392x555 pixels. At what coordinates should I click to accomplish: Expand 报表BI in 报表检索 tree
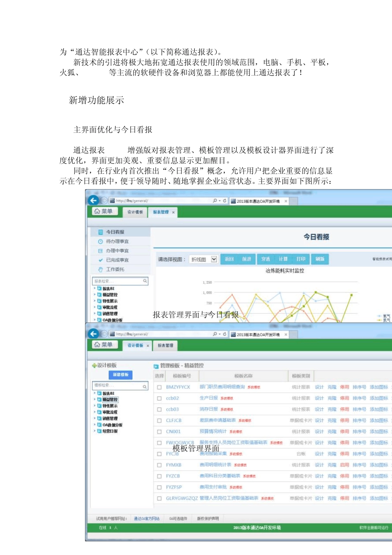[94, 288]
